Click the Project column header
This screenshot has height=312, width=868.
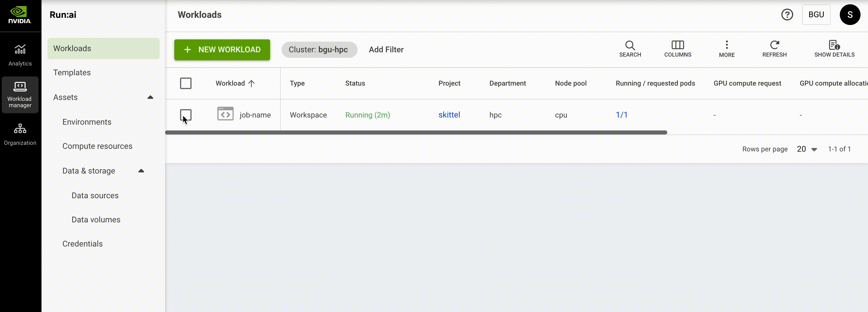(x=449, y=83)
